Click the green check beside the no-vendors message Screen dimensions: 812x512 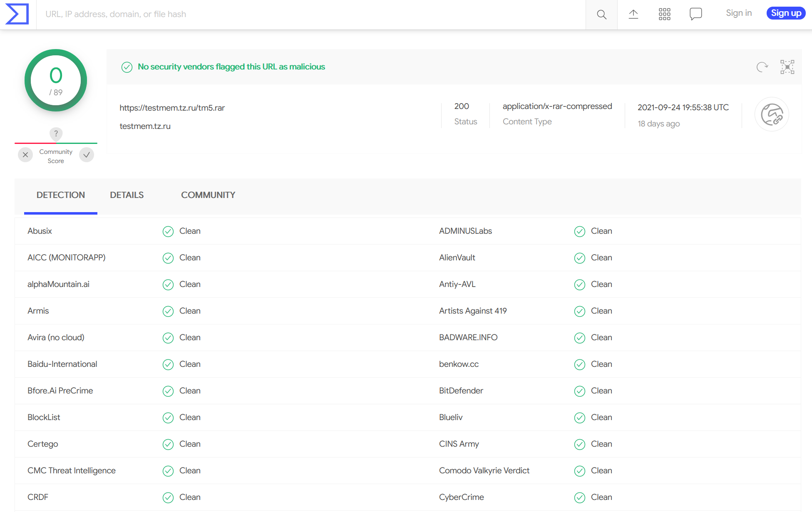coord(127,67)
